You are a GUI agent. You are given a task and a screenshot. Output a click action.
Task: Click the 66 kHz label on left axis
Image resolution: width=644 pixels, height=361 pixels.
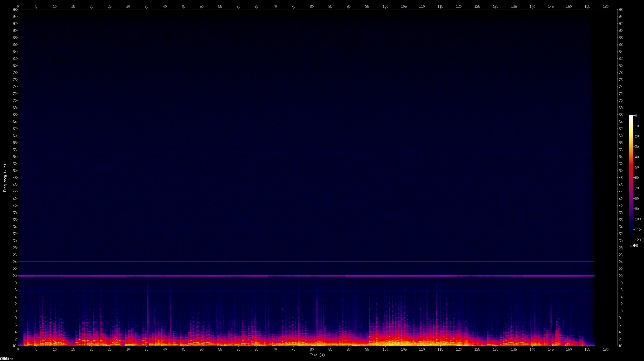pyautogui.click(x=15, y=115)
